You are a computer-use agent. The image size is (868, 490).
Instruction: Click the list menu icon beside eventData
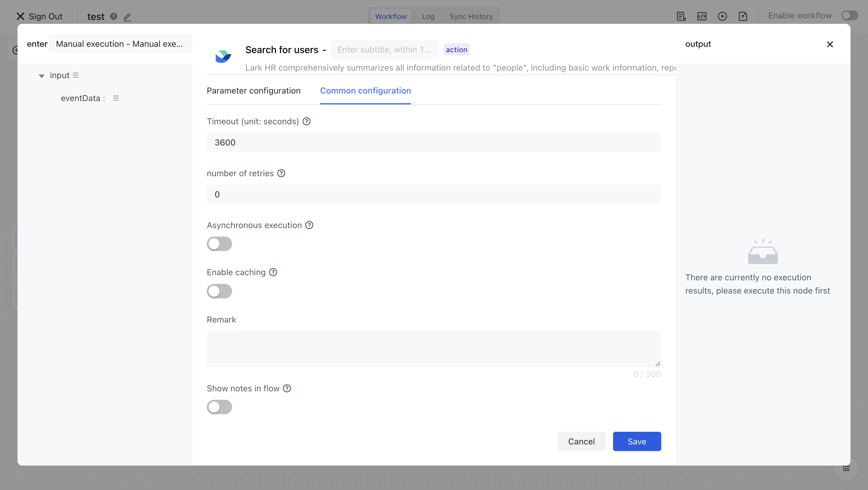click(x=116, y=98)
